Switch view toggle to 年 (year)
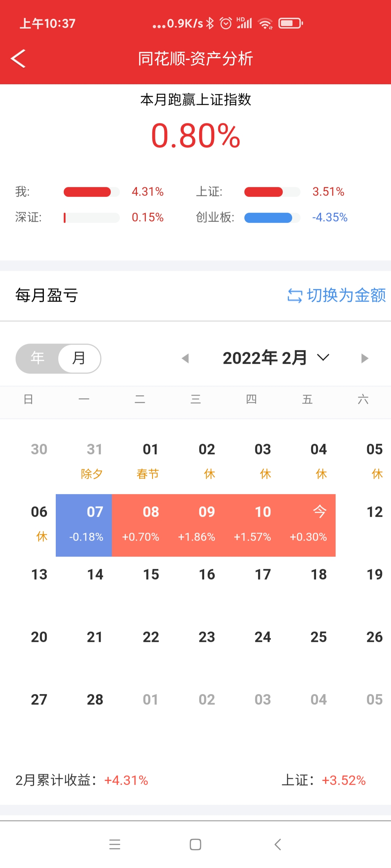 [x=37, y=358]
